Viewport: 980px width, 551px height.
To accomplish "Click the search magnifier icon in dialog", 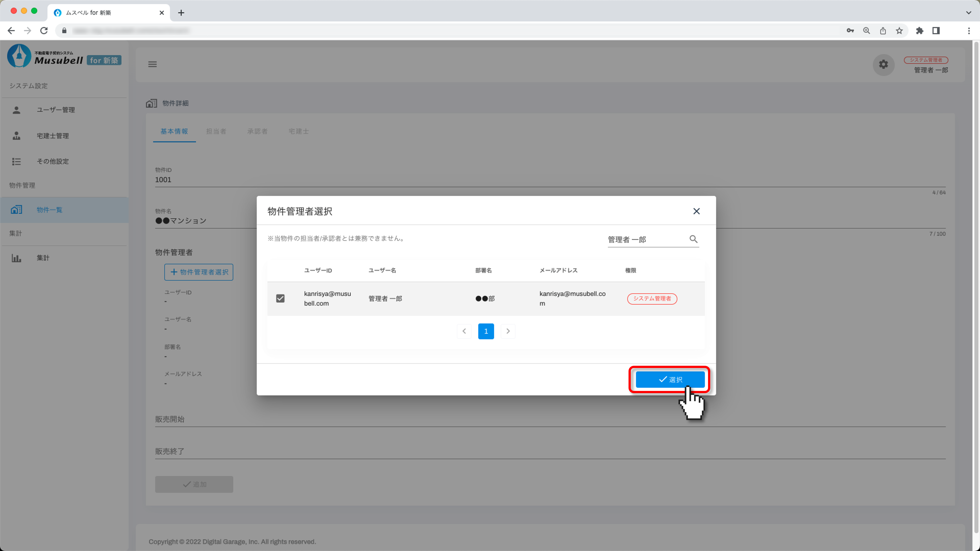I will coord(693,239).
